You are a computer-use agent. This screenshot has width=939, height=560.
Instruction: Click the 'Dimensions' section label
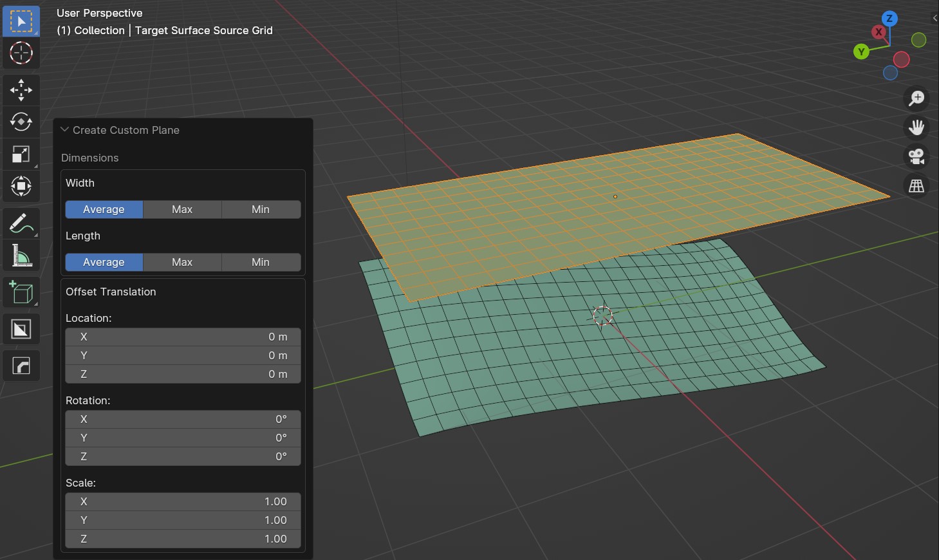(x=90, y=158)
